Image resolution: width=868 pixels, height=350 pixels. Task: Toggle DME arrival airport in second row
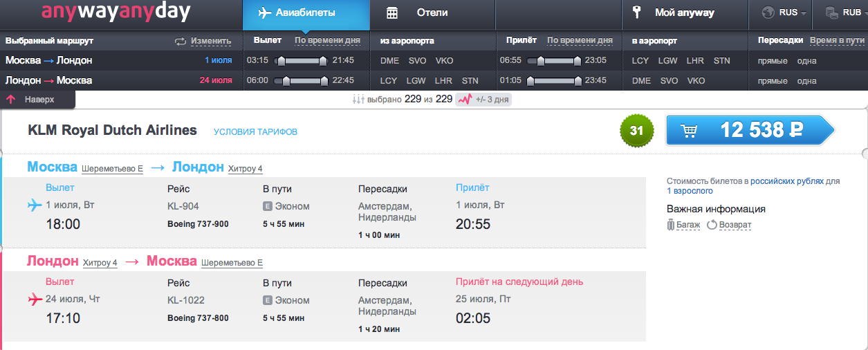click(x=641, y=81)
